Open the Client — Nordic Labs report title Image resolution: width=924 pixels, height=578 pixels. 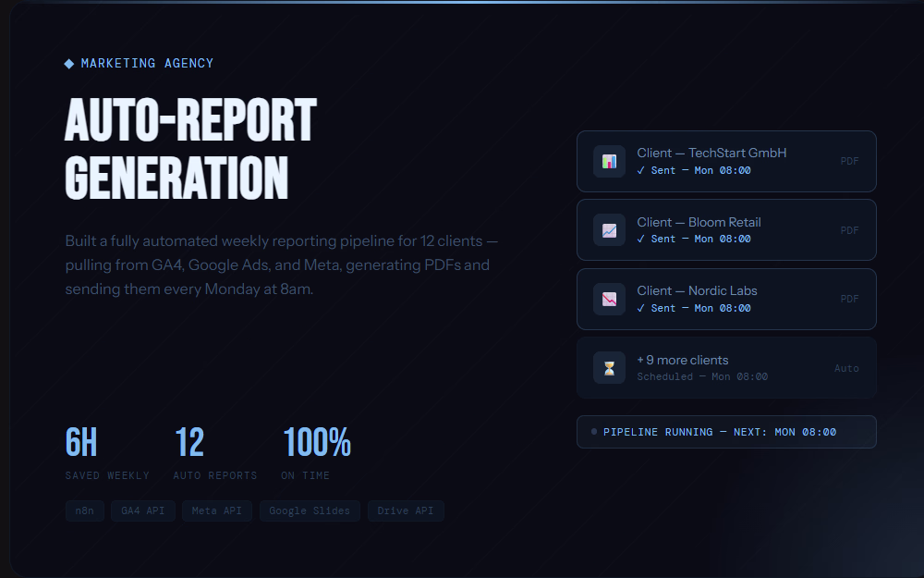(697, 290)
